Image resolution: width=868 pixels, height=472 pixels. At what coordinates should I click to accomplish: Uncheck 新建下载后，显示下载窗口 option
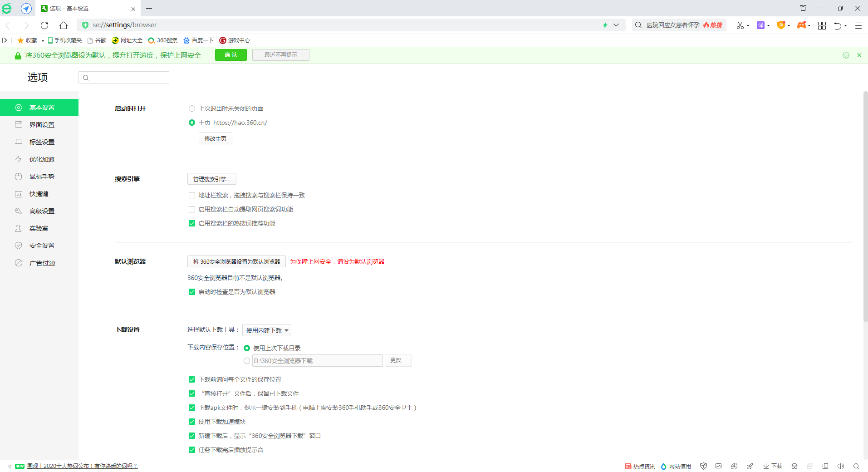[x=192, y=436]
